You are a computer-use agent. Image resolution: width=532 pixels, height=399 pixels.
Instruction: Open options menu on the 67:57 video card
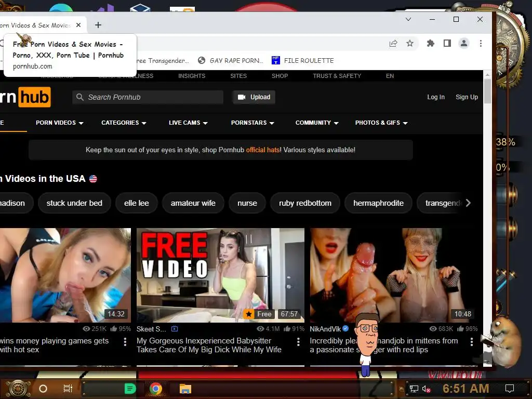[x=298, y=342]
